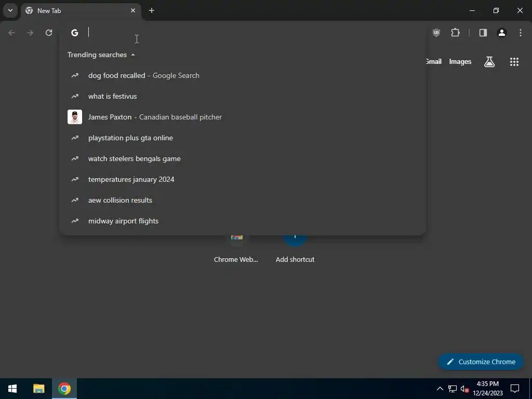The height and width of the screenshot is (399, 532).
Task: Close the New Tab tab
Action: 133,10
